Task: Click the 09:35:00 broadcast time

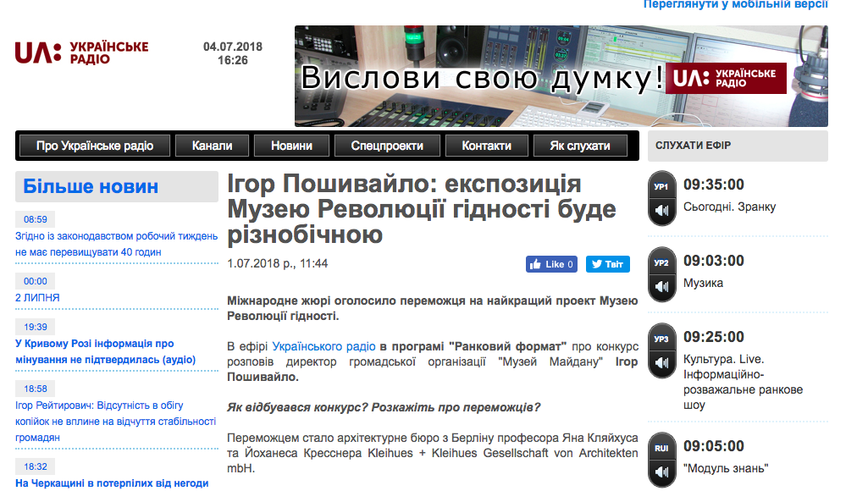Action: 714,185
